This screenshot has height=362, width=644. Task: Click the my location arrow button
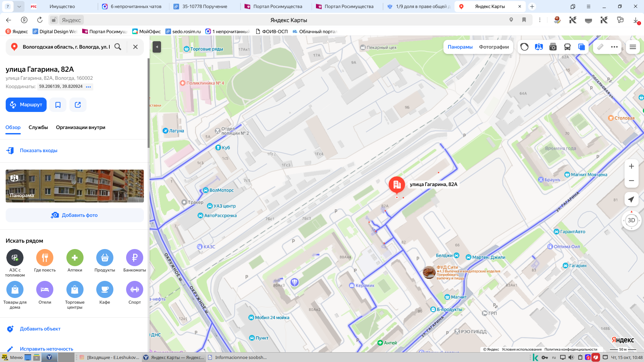[x=631, y=199]
